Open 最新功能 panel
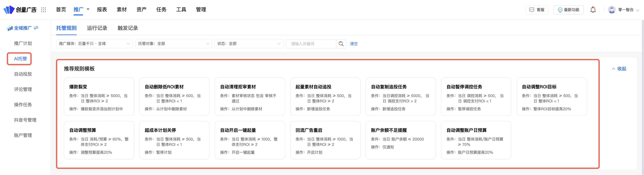 coord(568,10)
